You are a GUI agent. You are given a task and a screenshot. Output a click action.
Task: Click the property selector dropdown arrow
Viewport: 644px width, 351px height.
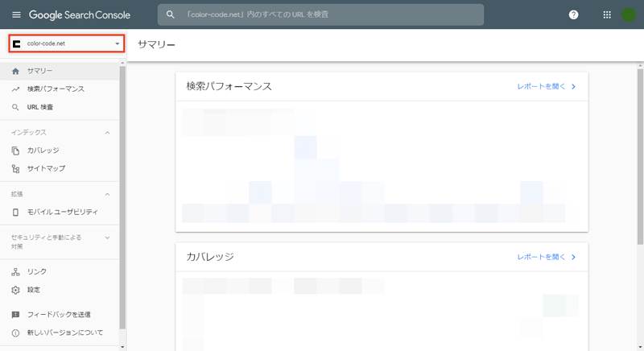pos(117,43)
